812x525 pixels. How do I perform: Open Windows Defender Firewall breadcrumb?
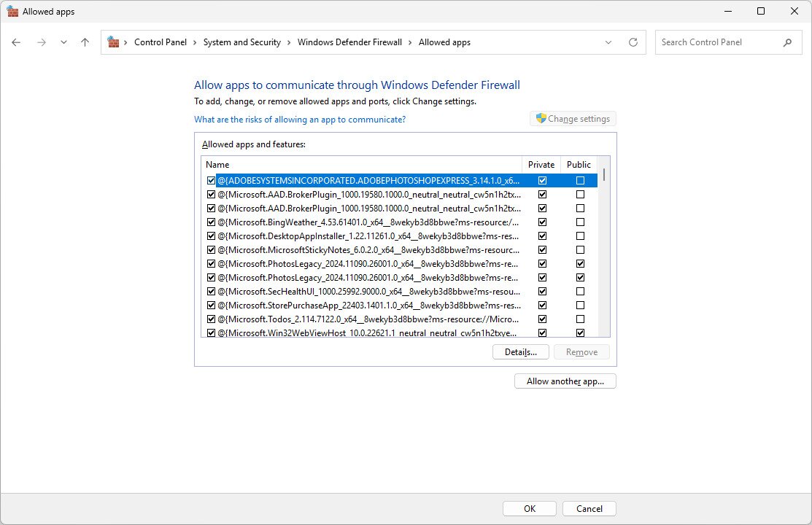349,42
